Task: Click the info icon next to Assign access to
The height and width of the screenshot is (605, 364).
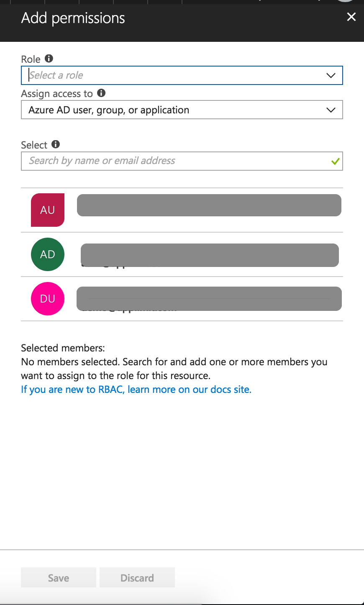Action: [x=101, y=93]
